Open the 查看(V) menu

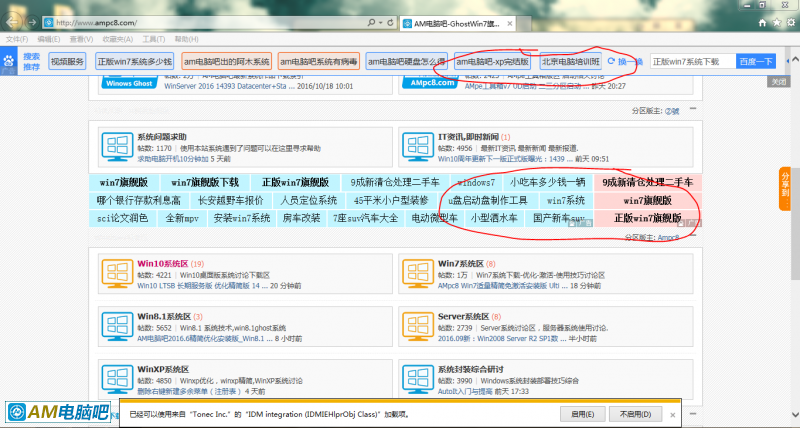(x=81, y=39)
